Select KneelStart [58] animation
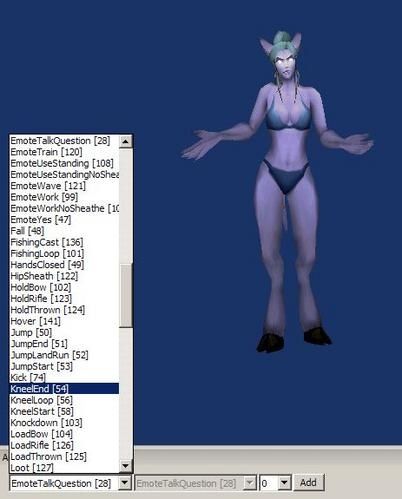Image resolution: width=402 pixels, height=499 pixels. click(x=64, y=411)
